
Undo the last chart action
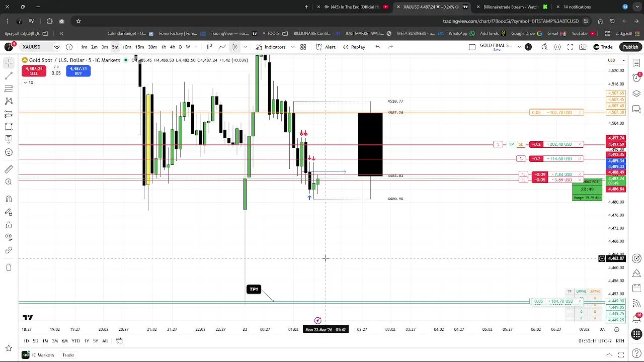click(x=378, y=47)
